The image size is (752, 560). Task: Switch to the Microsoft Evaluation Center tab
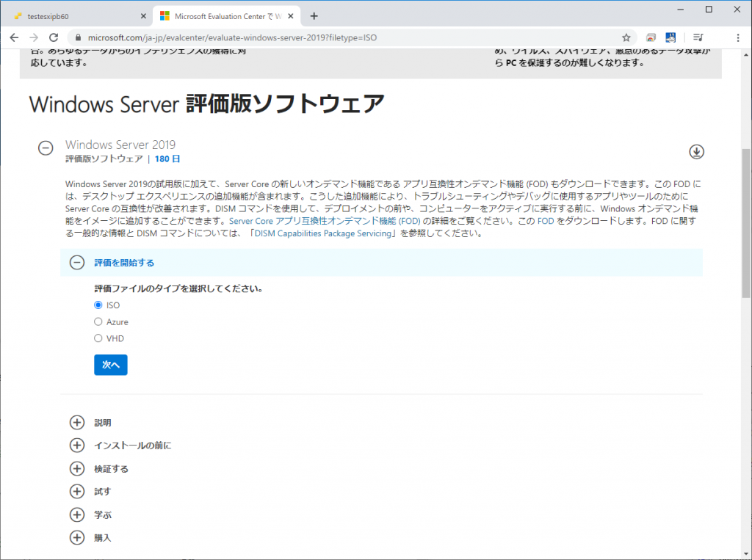[226, 16]
